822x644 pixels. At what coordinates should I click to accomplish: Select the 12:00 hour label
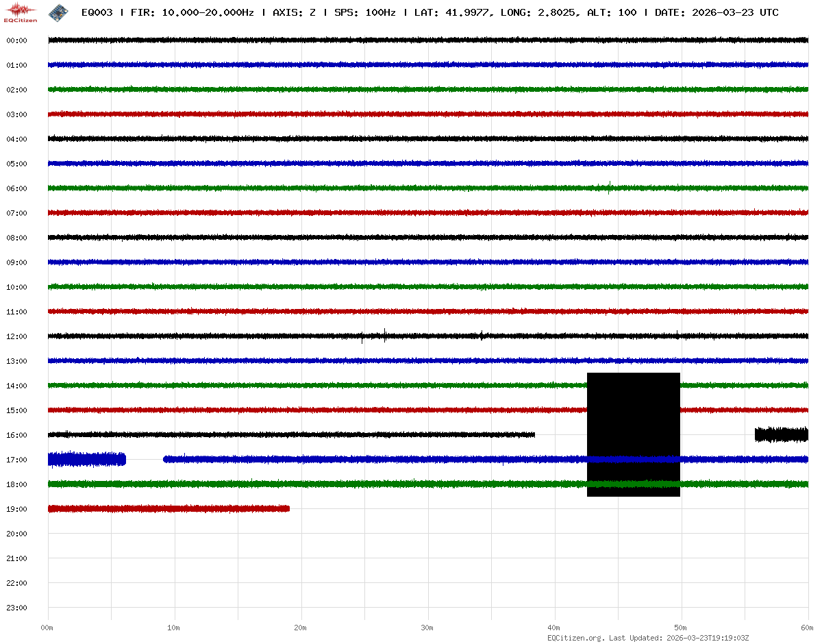pos(16,336)
